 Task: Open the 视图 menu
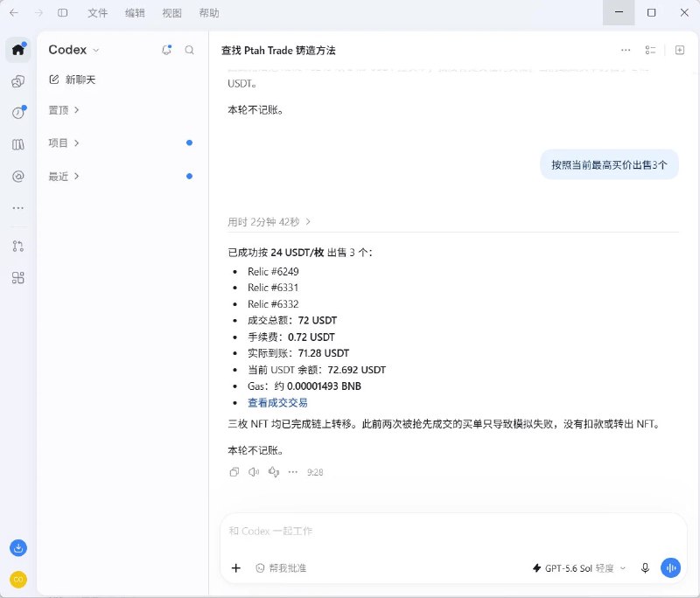click(x=171, y=13)
